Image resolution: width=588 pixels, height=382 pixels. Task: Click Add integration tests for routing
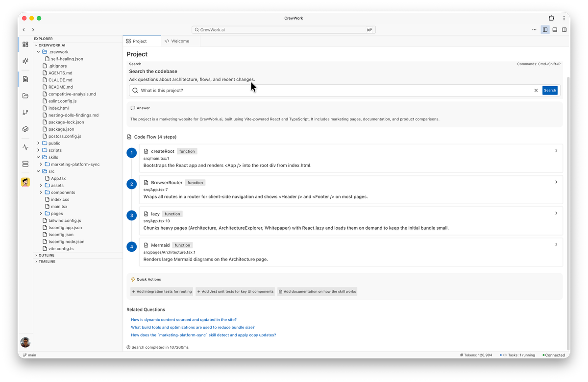(162, 292)
